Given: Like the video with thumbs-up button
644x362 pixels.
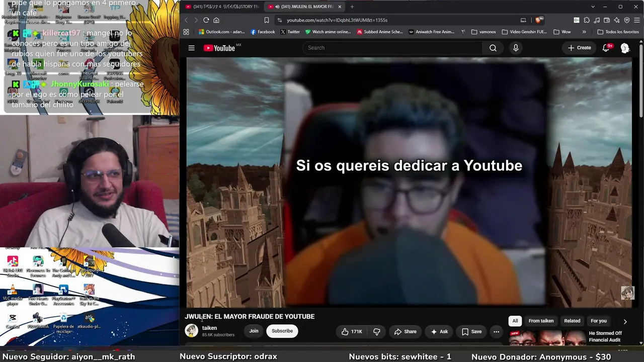Looking at the screenshot, I should (x=352, y=331).
